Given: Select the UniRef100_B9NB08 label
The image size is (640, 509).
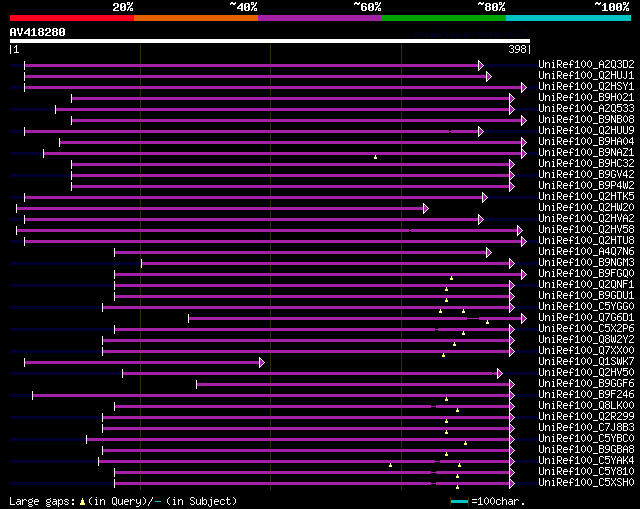Looking at the screenshot, I should click(586, 120).
